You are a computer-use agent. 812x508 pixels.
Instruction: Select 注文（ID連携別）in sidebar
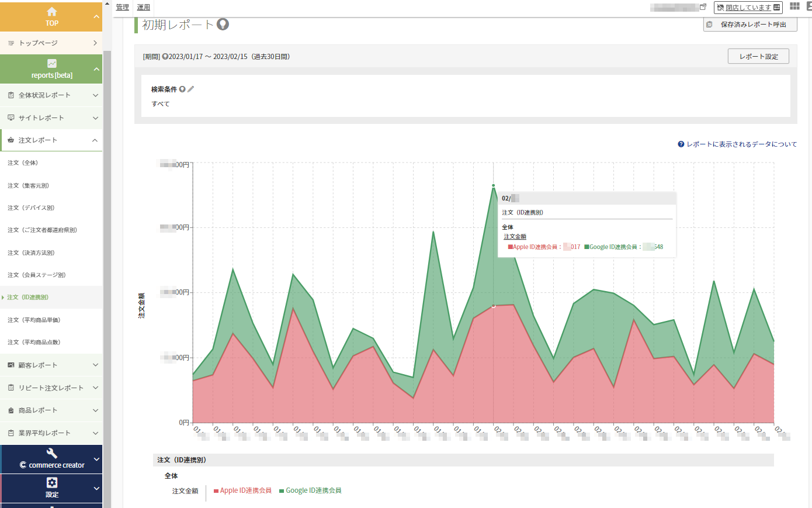point(27,298)
